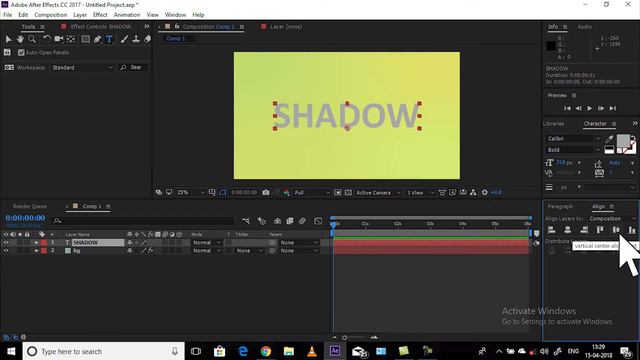This screenshot has width=640, height=360.
Task: Open the Full resolution dropdown
Action: (312, 192)
